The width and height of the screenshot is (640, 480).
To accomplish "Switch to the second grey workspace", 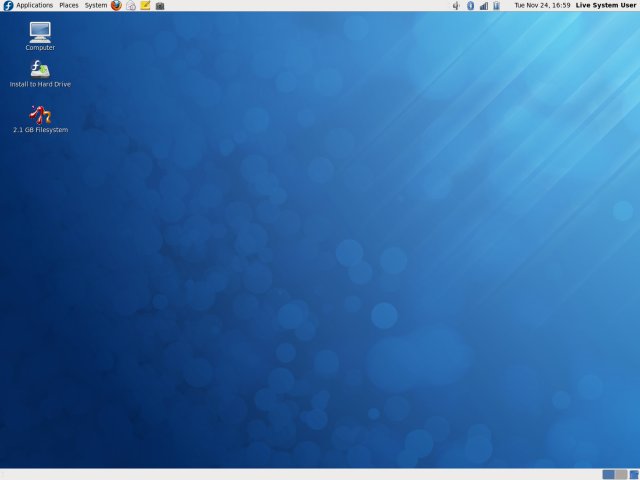I will tap(621, 474).
